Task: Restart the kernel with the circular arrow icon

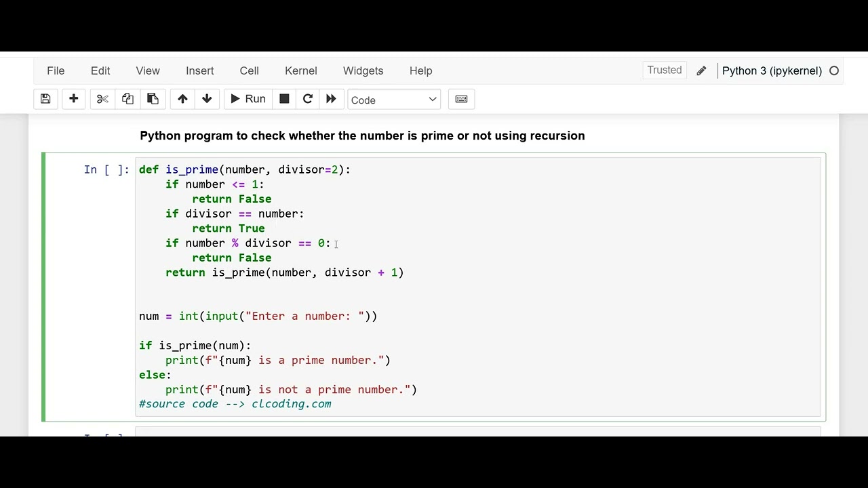Action: click(x=307, y=99)
